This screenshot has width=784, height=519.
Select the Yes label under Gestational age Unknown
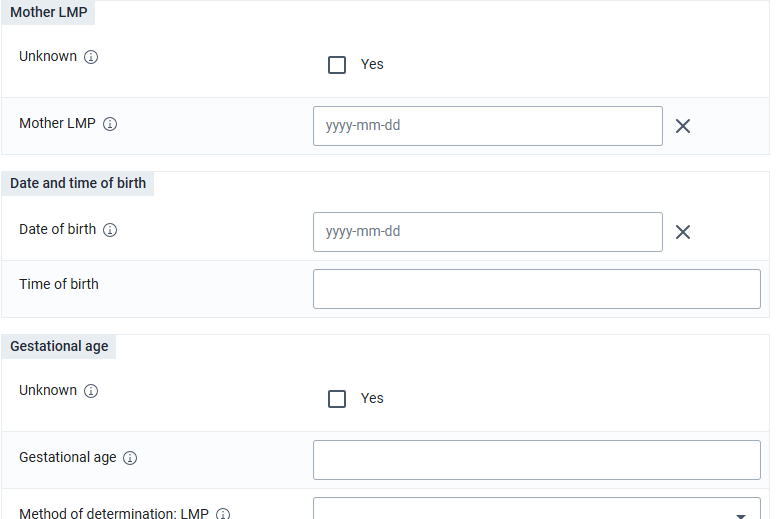click(372, 398)
